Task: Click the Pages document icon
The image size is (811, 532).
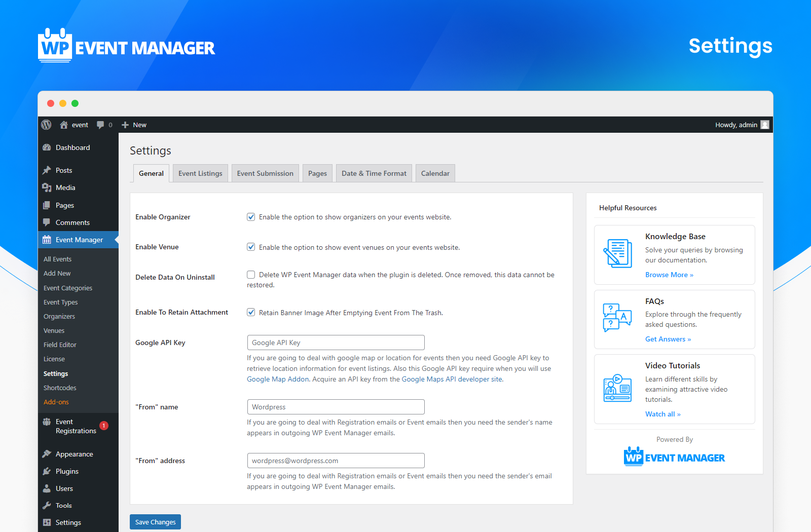Action: tap(47, 205)
